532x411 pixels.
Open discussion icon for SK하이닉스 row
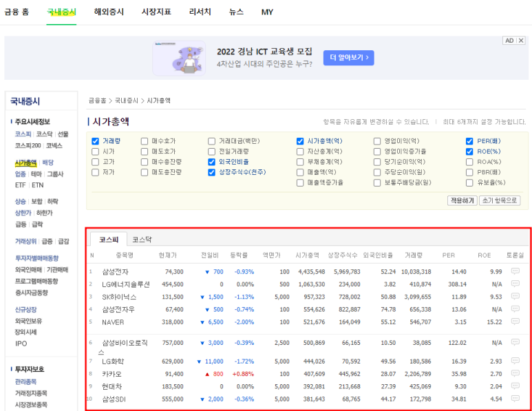click(x=515, y=296)
